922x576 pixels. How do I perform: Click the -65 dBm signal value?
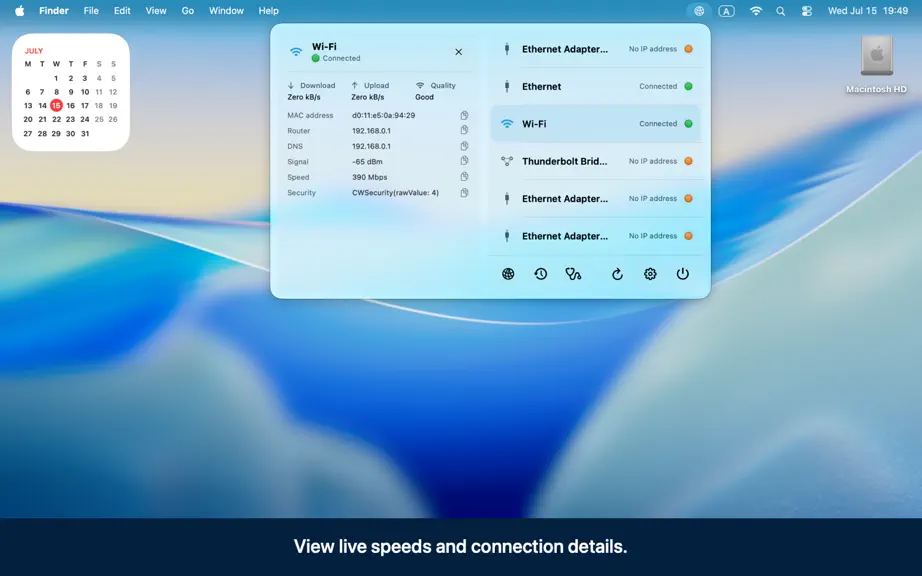(x=367, y=162)
